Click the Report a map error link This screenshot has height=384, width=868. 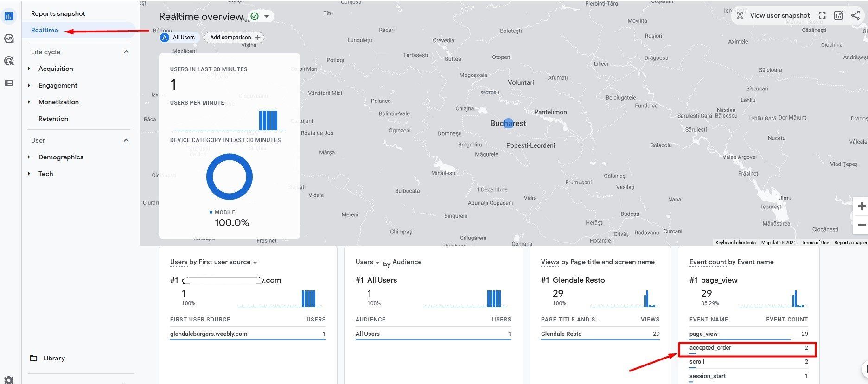851,243
